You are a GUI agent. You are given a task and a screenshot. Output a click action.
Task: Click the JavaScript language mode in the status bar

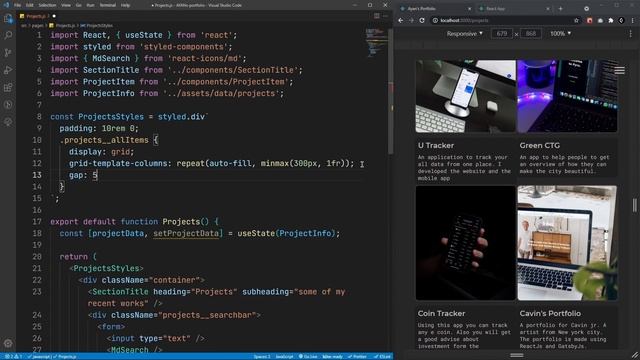284,357
